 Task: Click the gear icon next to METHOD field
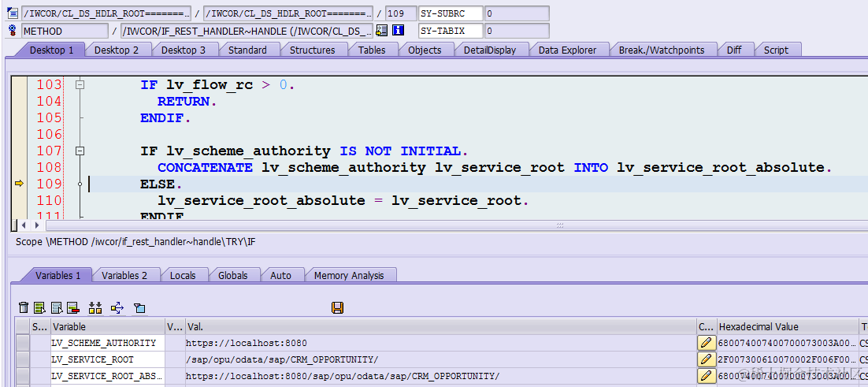pos(12,31)
